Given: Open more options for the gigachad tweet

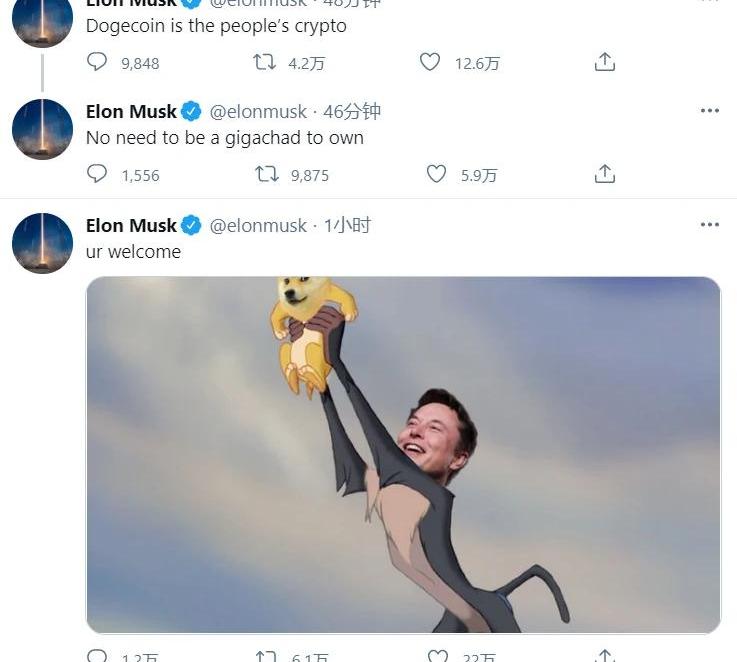Looking at the screenshot, I should tap(709, 111).
